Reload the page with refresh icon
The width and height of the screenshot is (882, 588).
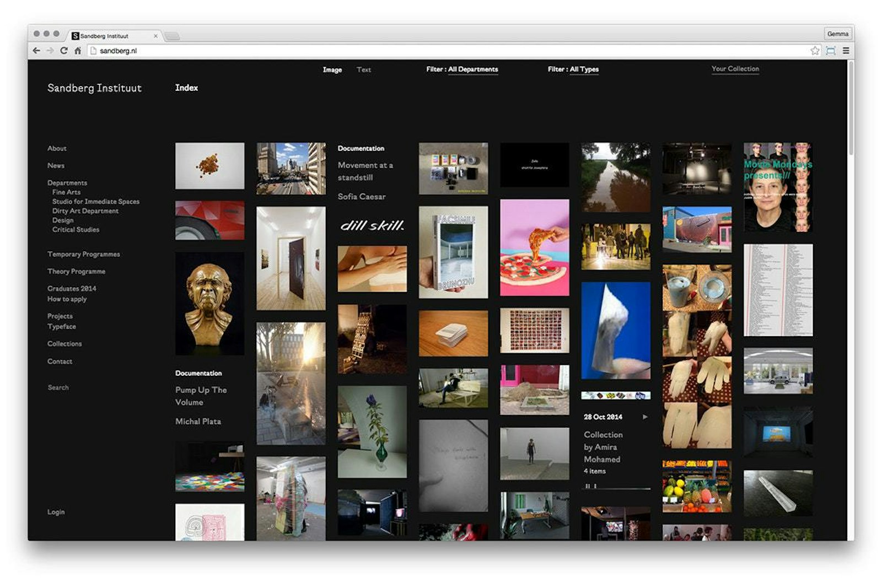coord(64,51)
